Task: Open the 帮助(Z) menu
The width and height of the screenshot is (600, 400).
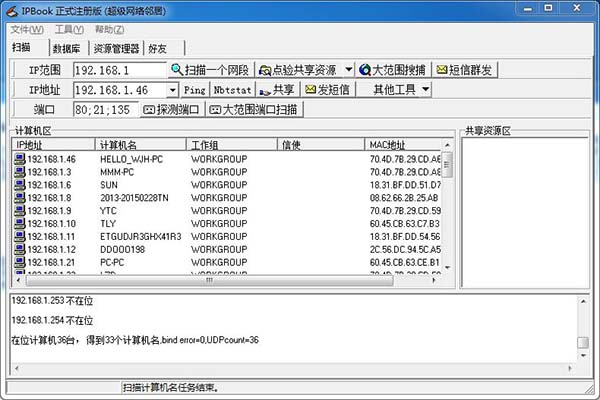Action: pyautogui.click(x=109, y=29)
